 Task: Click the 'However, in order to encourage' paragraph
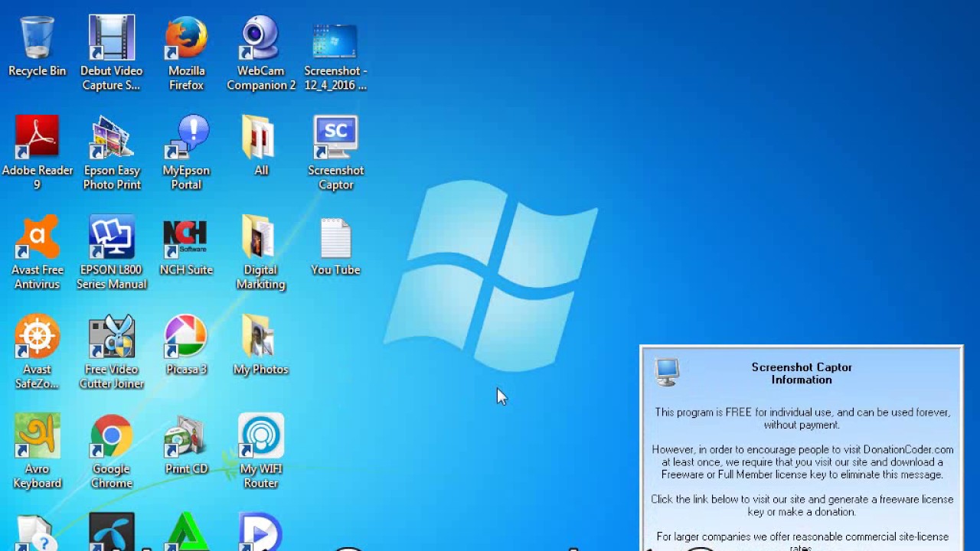pyautogui.click(x=802, y=462)
